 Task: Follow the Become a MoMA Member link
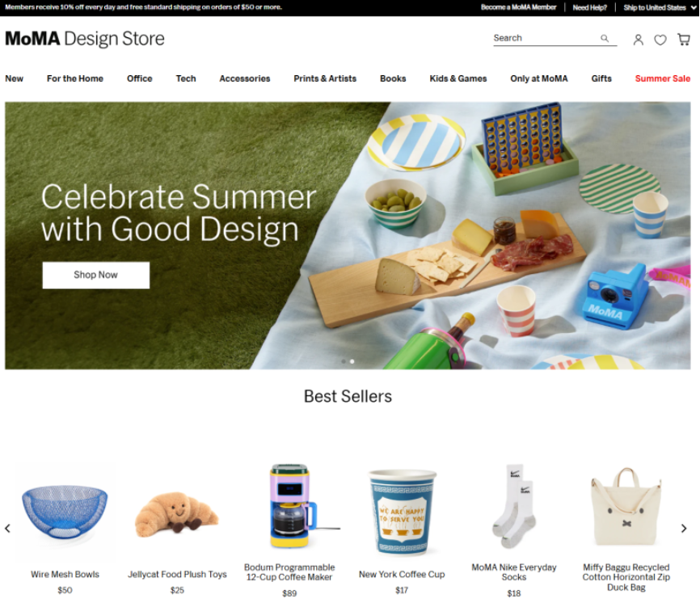[x=518, y=7]
